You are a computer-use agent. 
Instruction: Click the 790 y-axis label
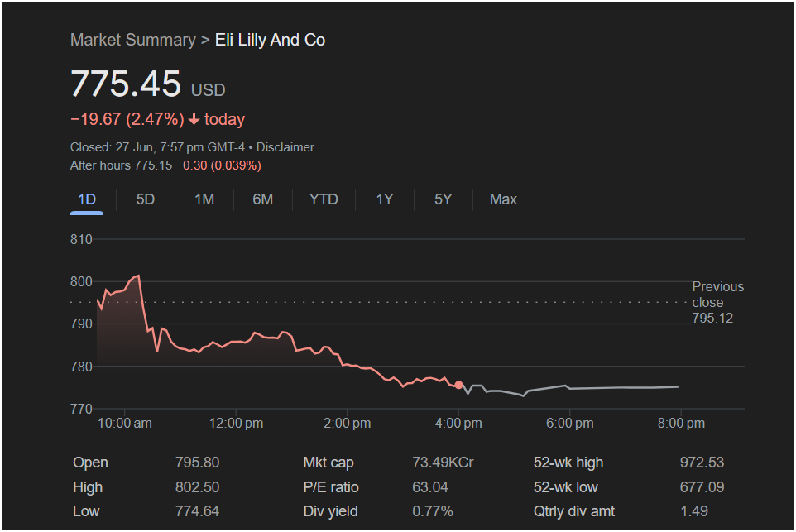pos(81,324)
